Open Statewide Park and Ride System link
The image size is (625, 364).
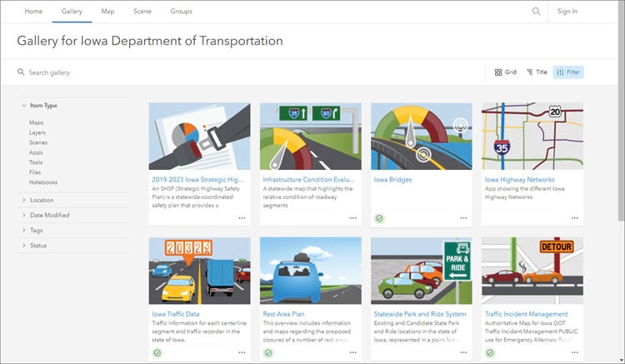(420, 314)
